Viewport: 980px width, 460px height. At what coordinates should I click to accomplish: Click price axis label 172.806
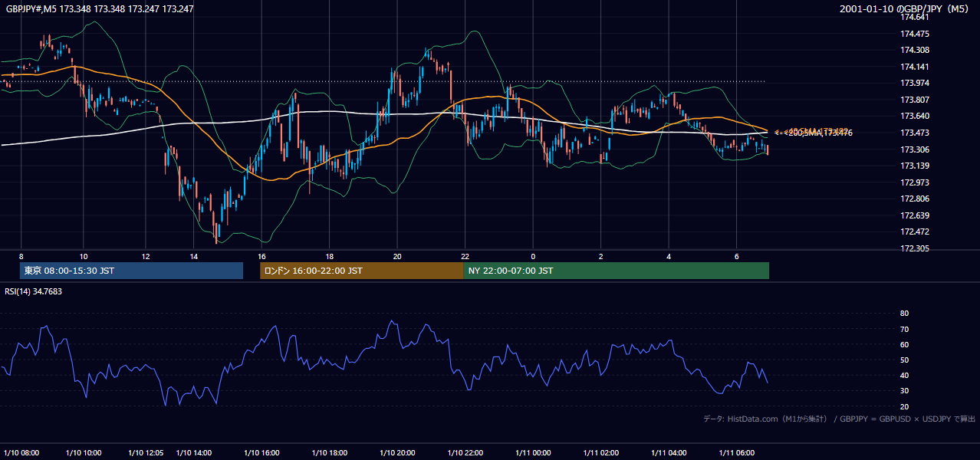[x=914, y=199]
